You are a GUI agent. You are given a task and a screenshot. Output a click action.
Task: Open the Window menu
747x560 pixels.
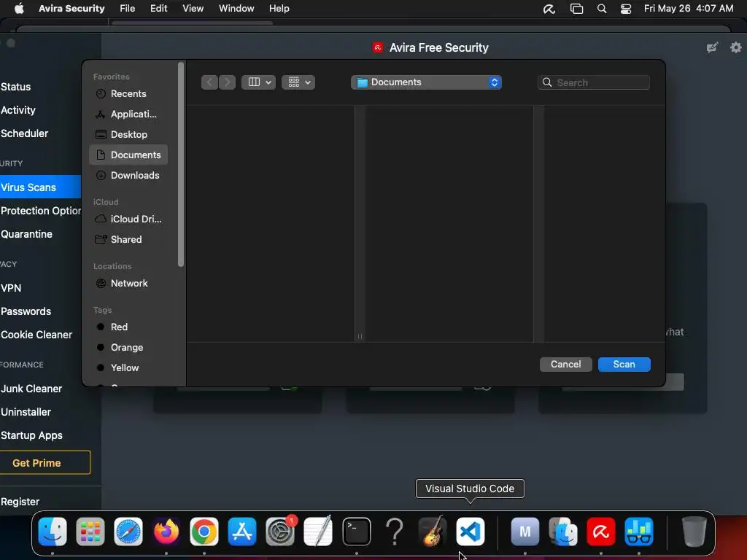click(236, 9)
